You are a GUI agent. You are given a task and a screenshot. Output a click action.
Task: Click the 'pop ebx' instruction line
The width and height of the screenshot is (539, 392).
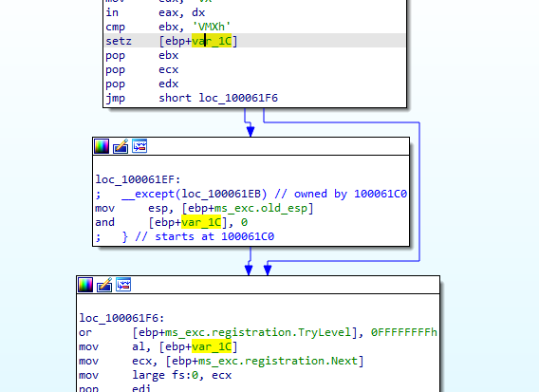tap(142, 55)
